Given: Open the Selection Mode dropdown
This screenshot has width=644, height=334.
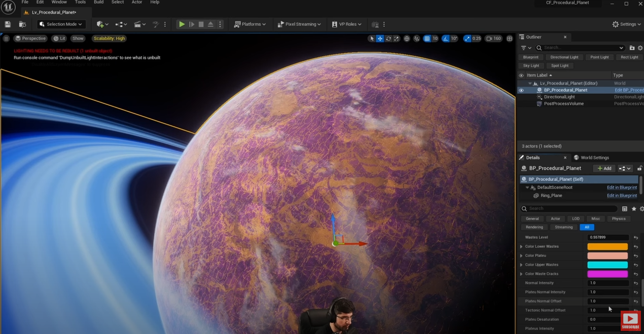Looking at the screenshot, I should 61,24.
